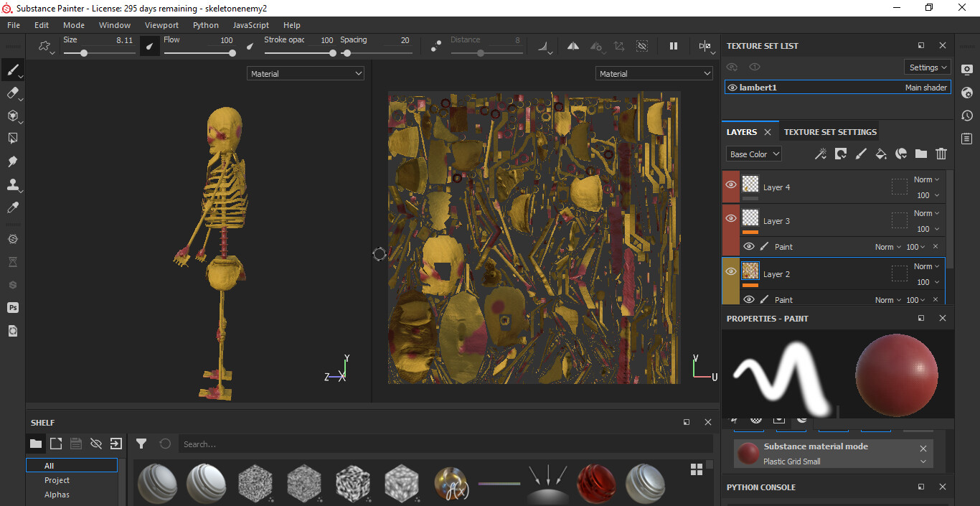This screenshot has width=980, height=506.
Task: Select the Eraser tool in left toolbar
Action: pyautogui.click(x=12, y=93)
